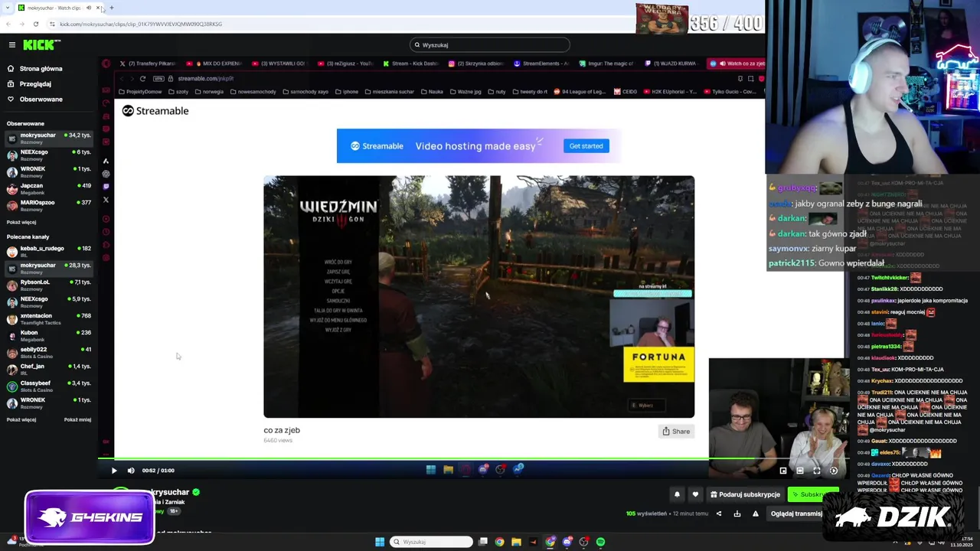Open File Explorer from the taskbar
The width and height of the screenshot is (980, 551).
pyautogui.click(x=516, y=542)
